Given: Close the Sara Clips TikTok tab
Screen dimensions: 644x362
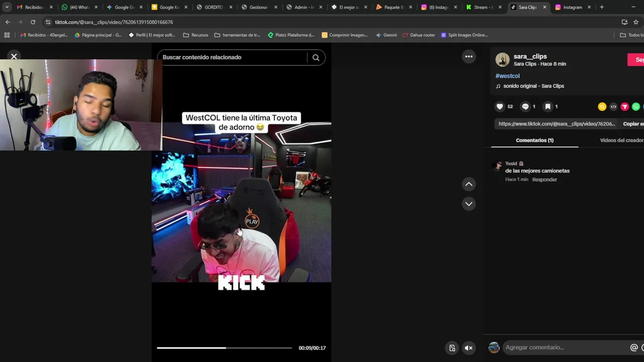Looking at the screenshot, I should click(x=544, y=7).
